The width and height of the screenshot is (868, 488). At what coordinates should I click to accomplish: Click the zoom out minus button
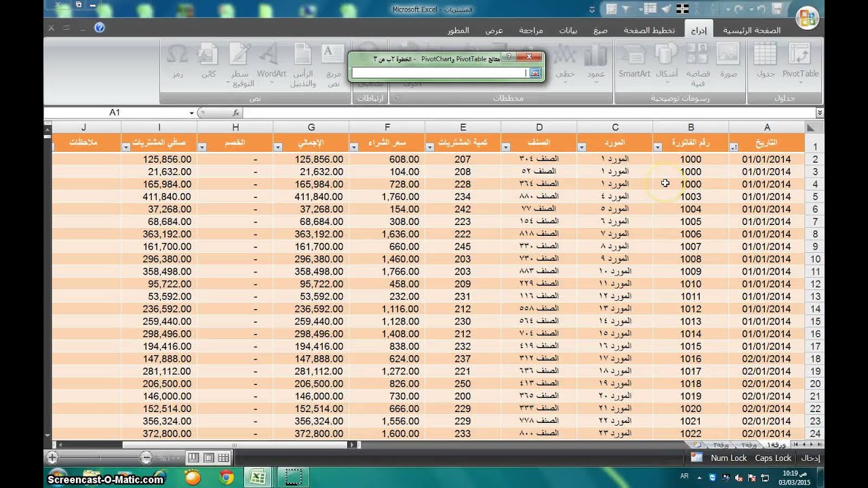point(146,457)
